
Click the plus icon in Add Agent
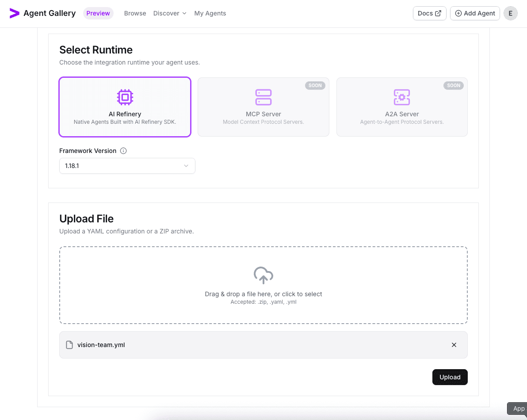click(458, 13)
